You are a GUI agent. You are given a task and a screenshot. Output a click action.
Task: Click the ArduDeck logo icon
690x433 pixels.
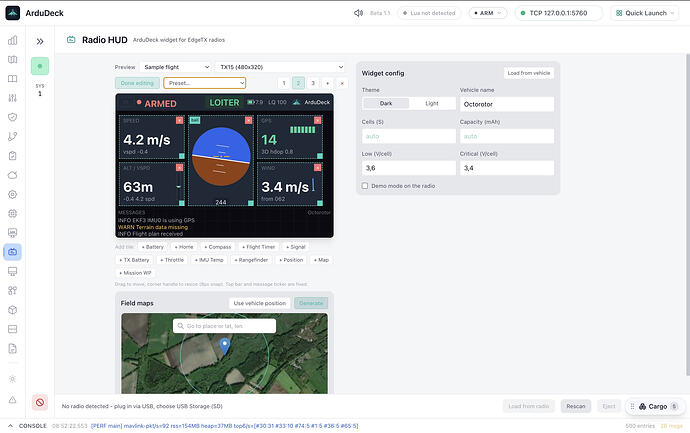pyautogui.click(x=13, y=13)
